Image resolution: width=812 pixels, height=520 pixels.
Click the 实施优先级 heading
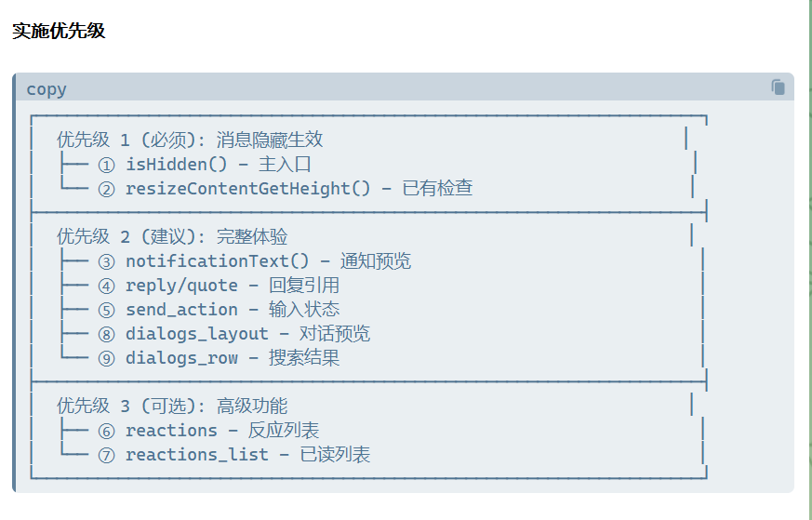click(59, 31)
